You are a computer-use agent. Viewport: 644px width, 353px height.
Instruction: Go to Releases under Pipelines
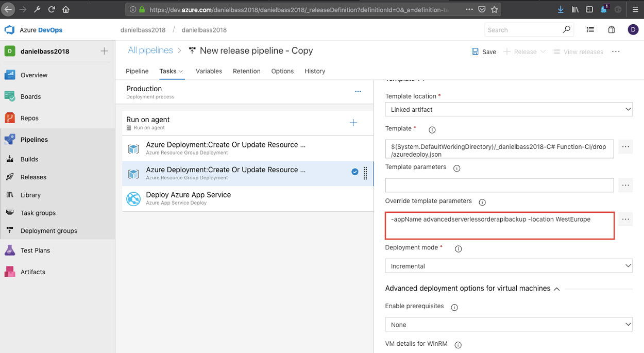click(x=33, y=177)
